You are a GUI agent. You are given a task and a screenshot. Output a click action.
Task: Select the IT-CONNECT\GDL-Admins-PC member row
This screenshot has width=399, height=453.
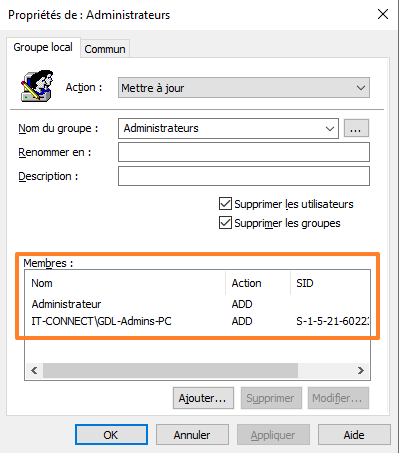click(197, 321)
